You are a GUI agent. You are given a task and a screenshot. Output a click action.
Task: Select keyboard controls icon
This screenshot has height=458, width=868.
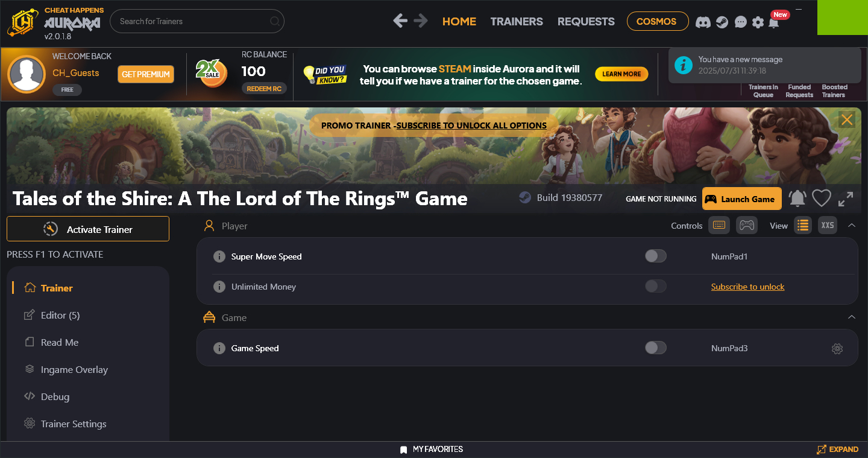719,226
